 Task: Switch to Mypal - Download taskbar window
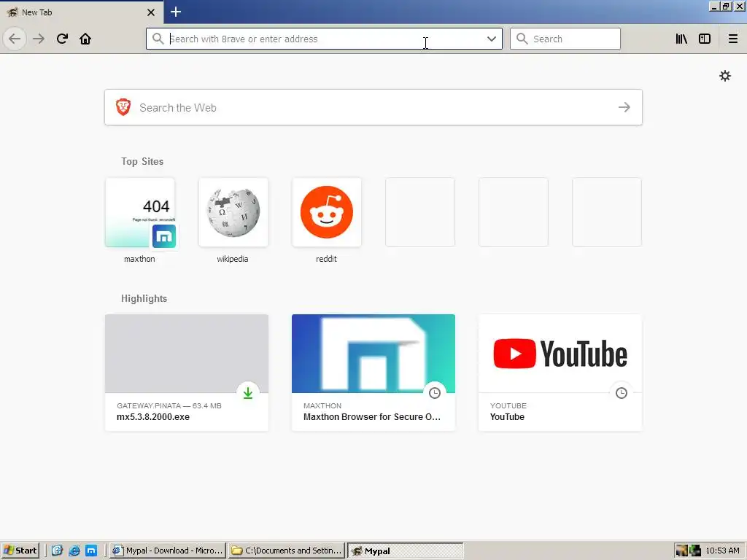[168, 551]
